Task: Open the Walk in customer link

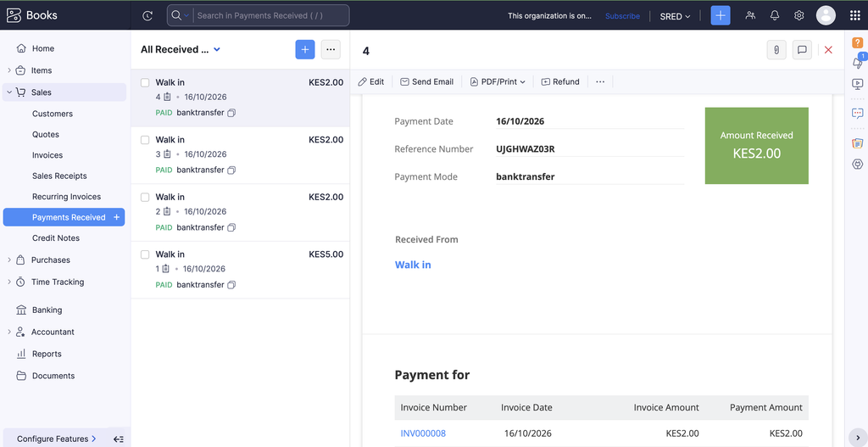Action: [413, 265]
